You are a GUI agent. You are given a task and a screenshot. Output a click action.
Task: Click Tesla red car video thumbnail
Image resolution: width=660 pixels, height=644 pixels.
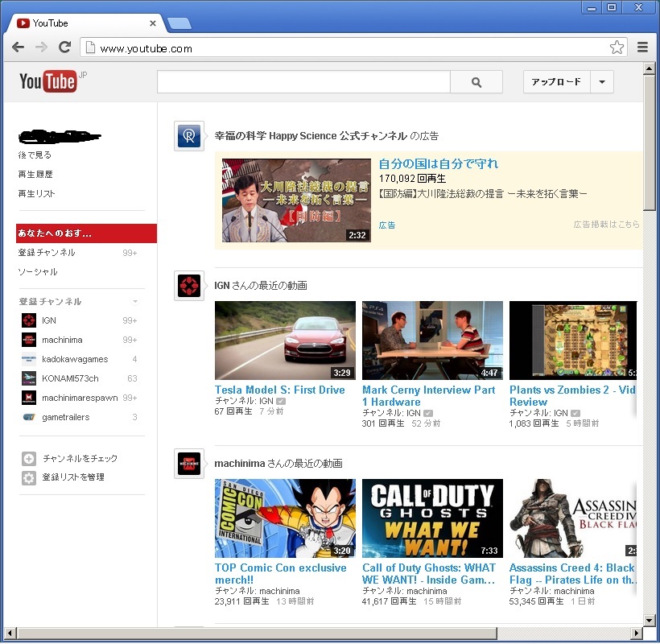pos(285,341)
